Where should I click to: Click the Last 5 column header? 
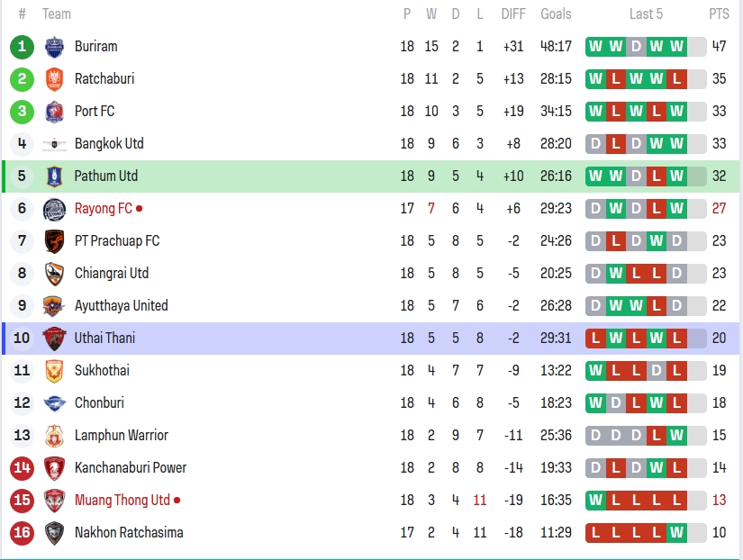(x=646, y=14)
